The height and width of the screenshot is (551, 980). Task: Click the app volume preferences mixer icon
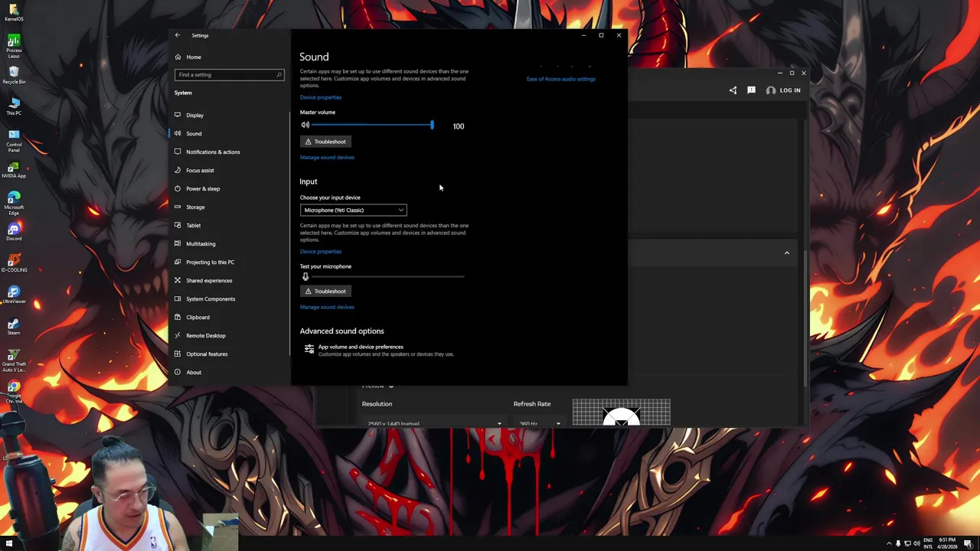click(x=309, y=349)
